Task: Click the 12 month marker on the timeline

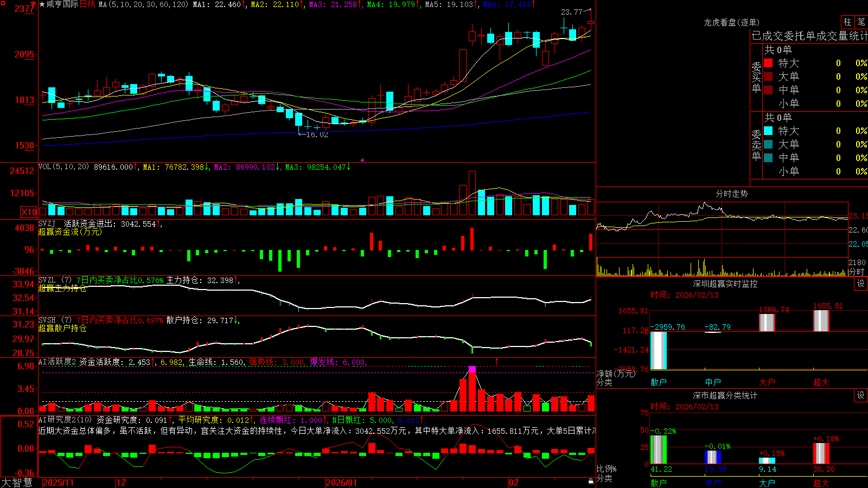Action: 122,483
